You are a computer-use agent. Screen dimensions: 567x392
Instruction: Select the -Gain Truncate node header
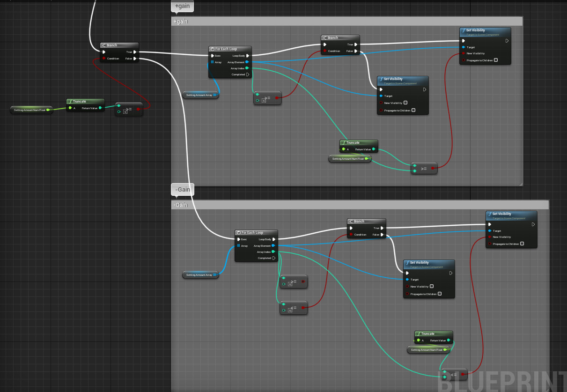(434, 334)
